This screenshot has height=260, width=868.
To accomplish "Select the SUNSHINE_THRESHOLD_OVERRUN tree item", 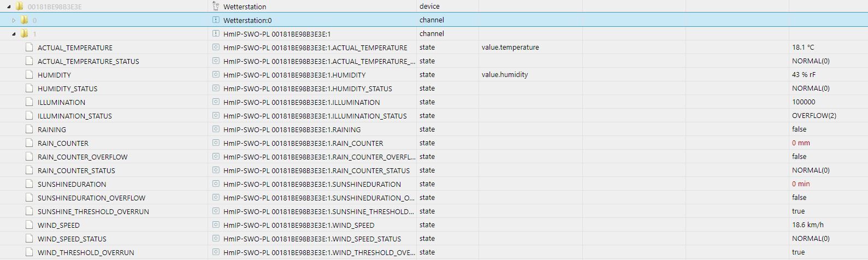I will point(93,211).
